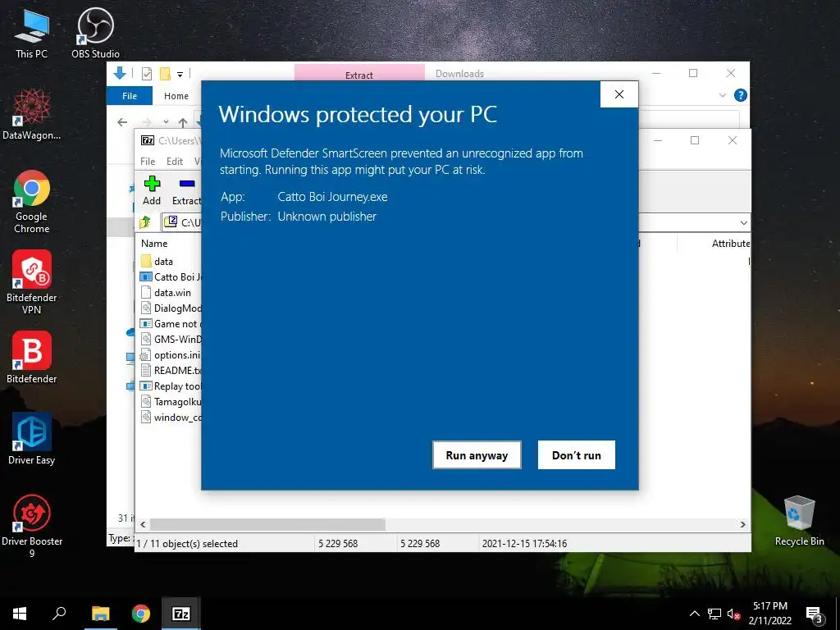
Task: Open taskbar search magnifier
Action: (x=59, y=614)
